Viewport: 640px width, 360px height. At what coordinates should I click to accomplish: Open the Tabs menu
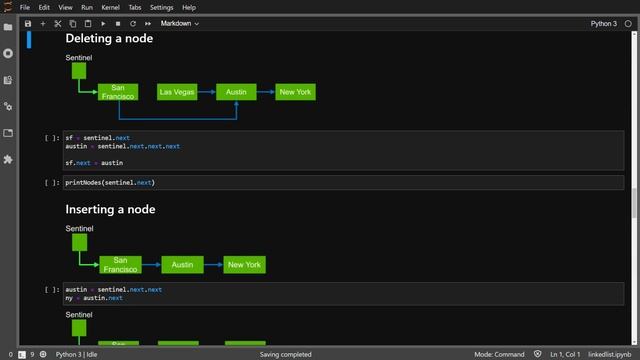(x=135, y=7)
